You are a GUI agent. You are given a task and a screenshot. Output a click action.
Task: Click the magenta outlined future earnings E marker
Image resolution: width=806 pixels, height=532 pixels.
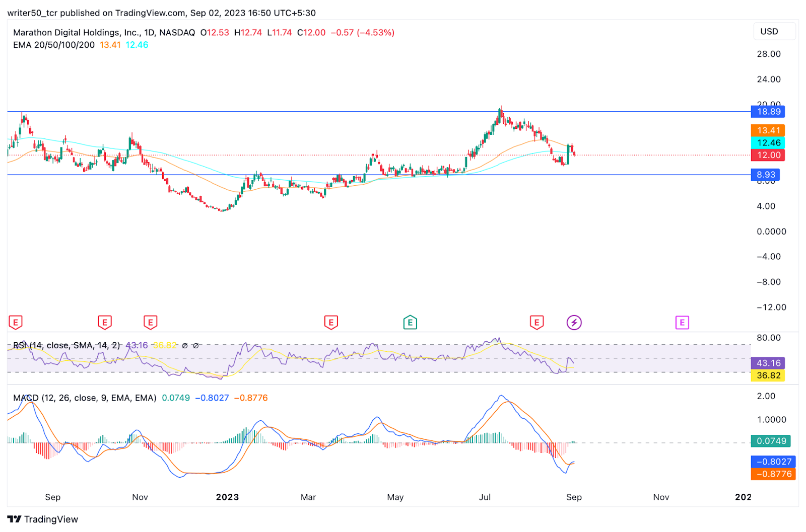pyautogui.click(x=682, y=322)
